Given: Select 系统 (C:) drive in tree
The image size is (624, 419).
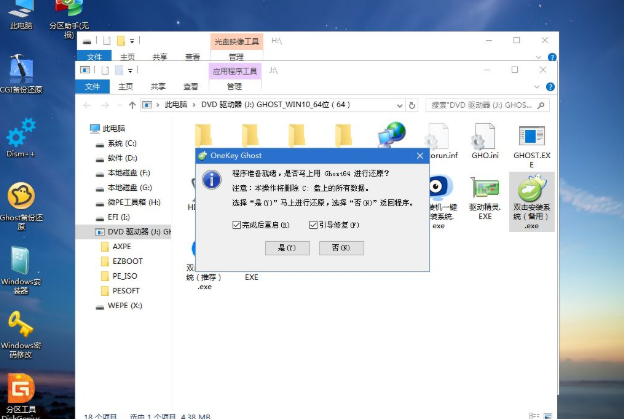Looking at the screenshot, I should coord(116,143).
